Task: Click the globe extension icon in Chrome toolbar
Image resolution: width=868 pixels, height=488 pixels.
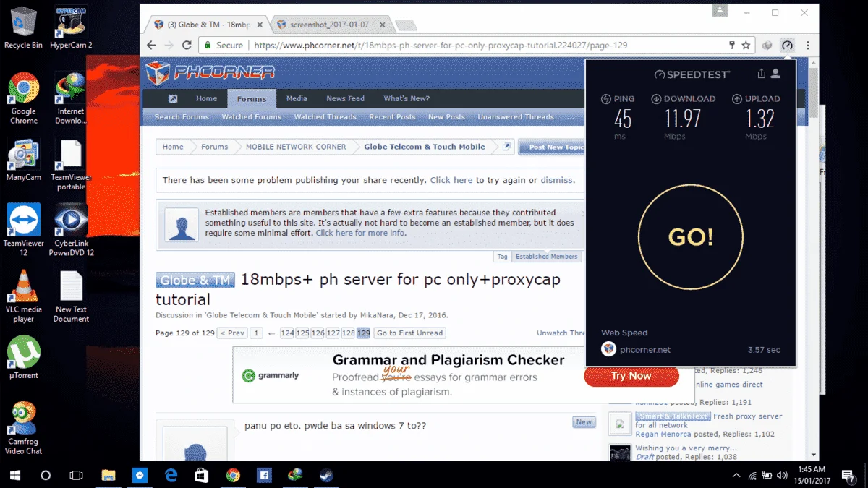Action: pyautogui.click(x=767, y=45)
